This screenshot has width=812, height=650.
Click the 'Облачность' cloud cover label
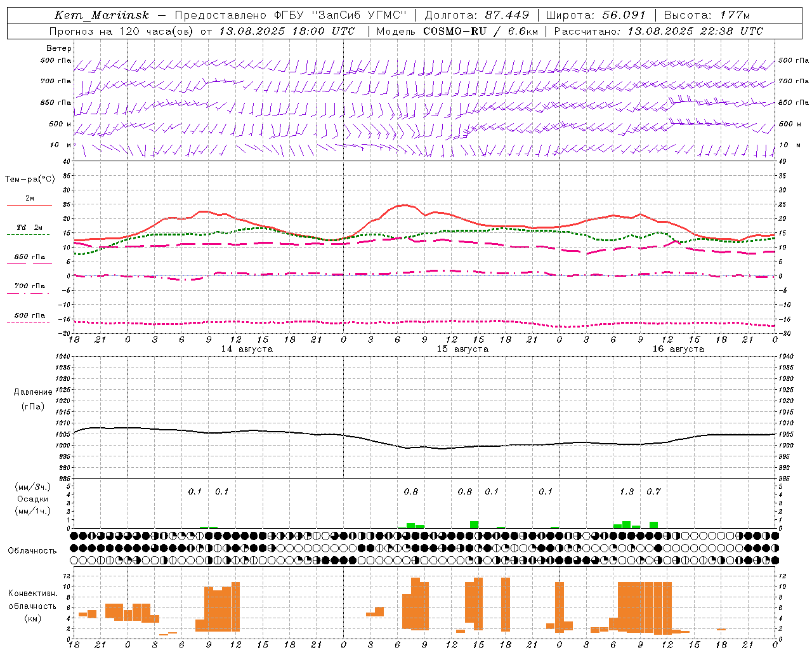(32, 551)
